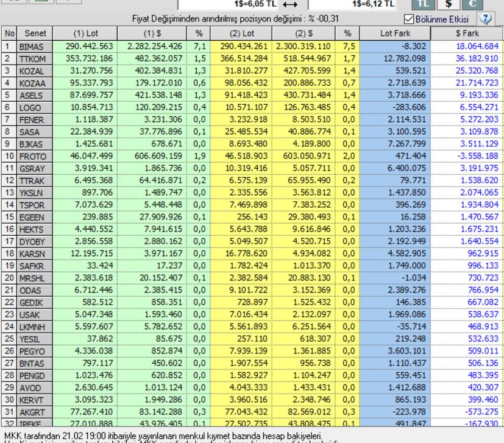Click BIMAS $ Fark value 18.064.684
Screen dimensions: 504x443
(477, 46)
